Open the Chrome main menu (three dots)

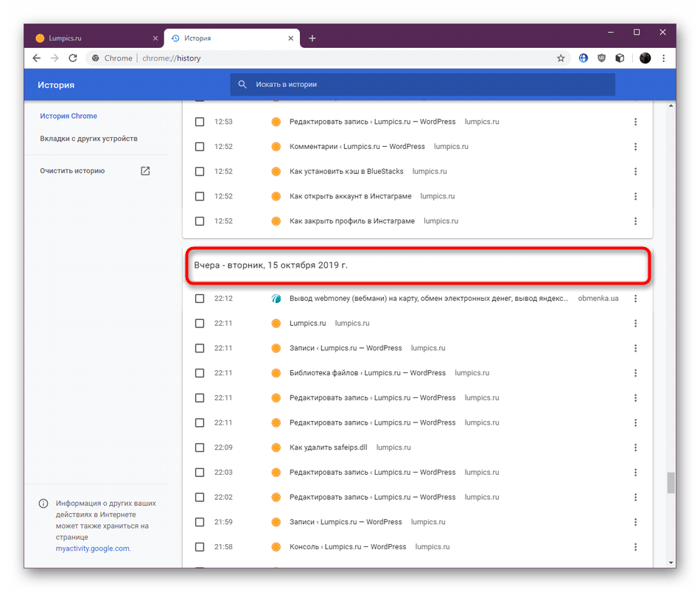coord(664,58)
